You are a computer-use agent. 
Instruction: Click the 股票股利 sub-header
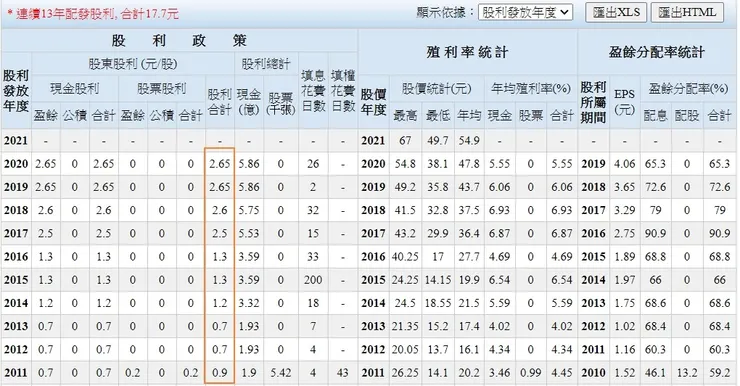161,89
